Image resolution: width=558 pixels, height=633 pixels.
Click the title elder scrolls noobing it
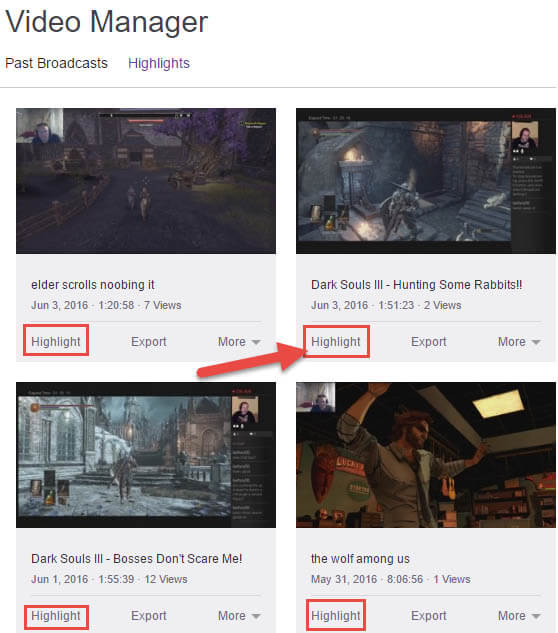pyautogui.click(x=92, y=285)
